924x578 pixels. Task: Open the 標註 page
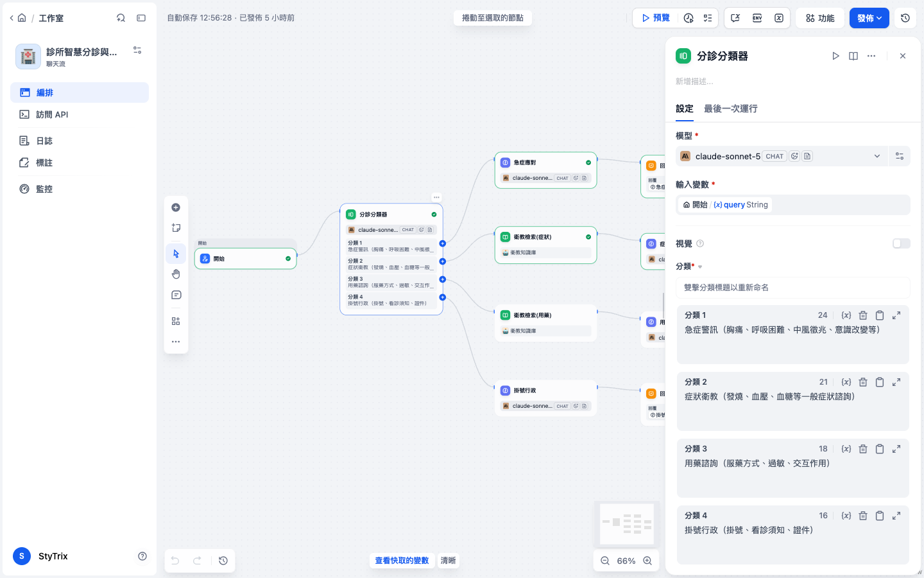pos(80,162)
